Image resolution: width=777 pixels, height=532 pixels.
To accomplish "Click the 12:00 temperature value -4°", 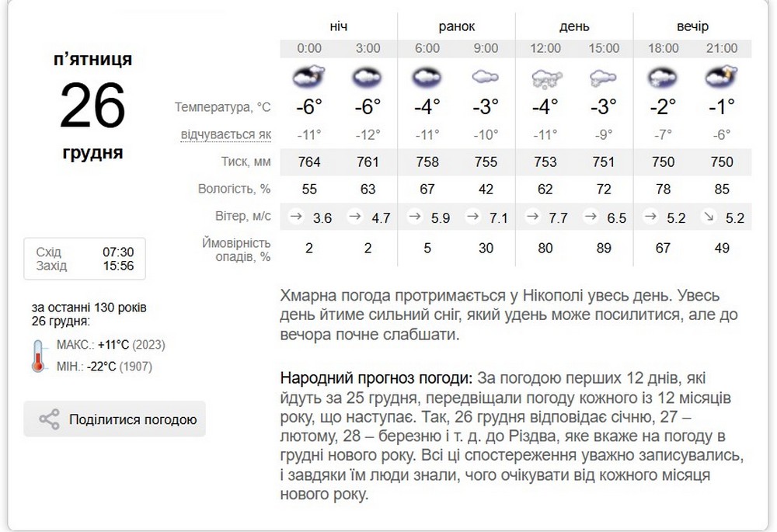I will tap(545, 106).
